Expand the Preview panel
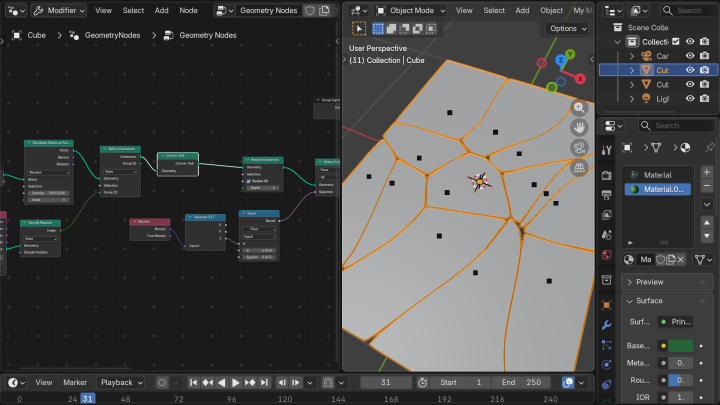This screenshot has width=720, height=405. [649, 282]
